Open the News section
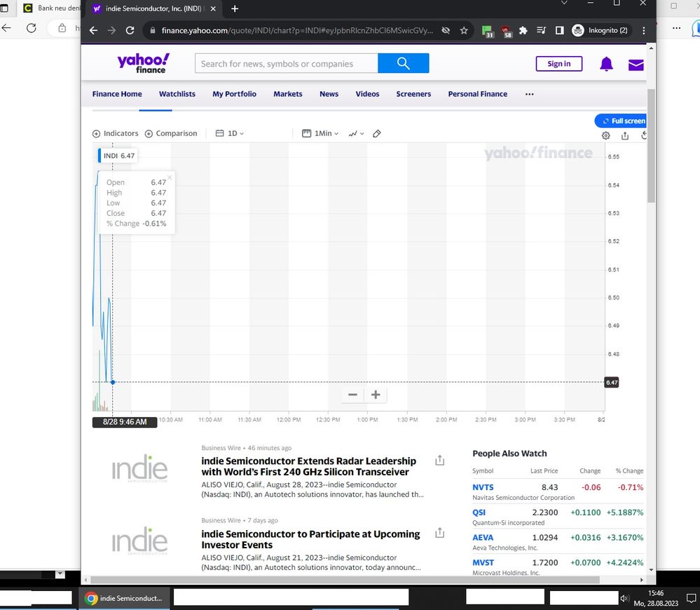700x610 pixels. (329, 94)
